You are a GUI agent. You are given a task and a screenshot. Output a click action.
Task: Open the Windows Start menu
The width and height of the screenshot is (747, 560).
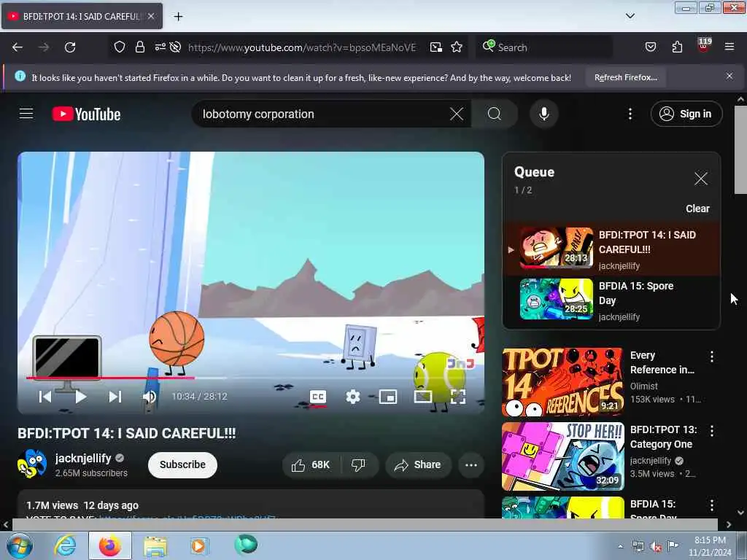19,545
